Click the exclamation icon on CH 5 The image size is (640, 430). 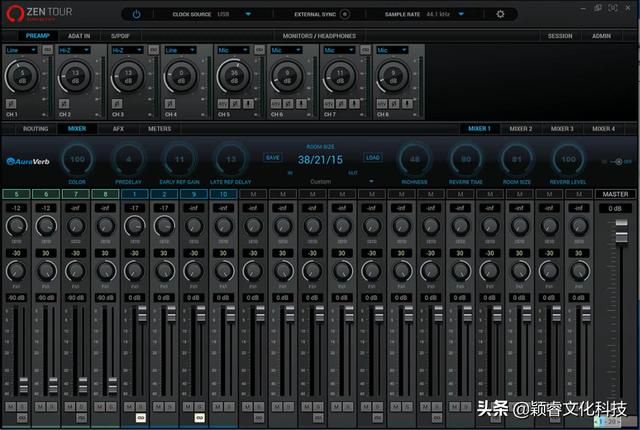click(x=248, y=104)
